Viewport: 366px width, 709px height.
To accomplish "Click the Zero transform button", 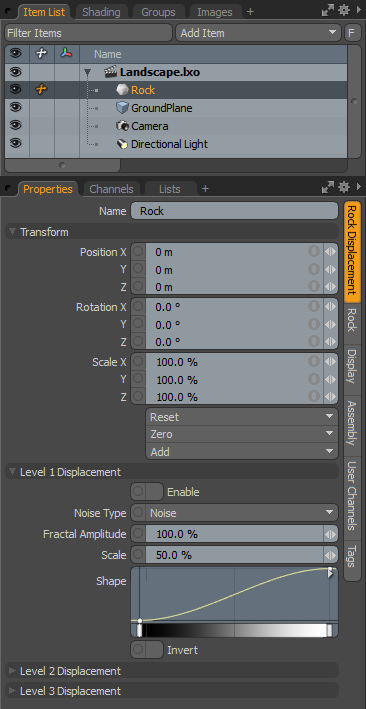I will click(x=242, y=434).
